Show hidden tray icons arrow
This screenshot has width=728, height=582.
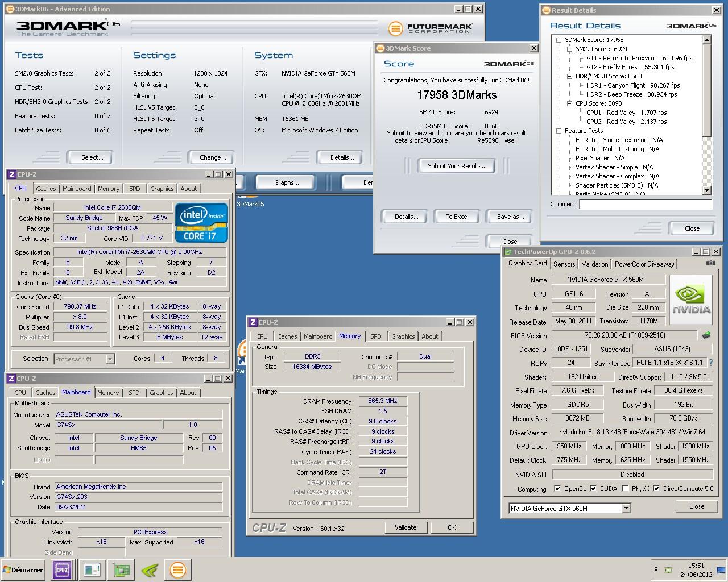656,569
